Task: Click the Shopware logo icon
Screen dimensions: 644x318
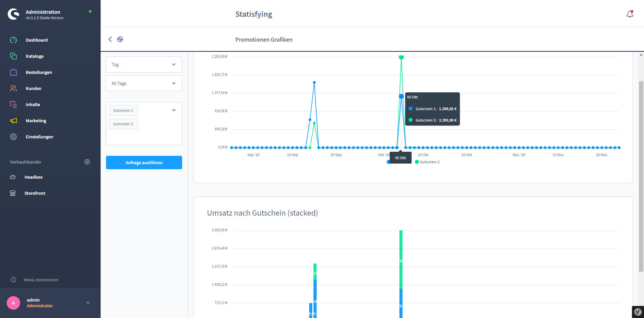Action: [13, 14]
